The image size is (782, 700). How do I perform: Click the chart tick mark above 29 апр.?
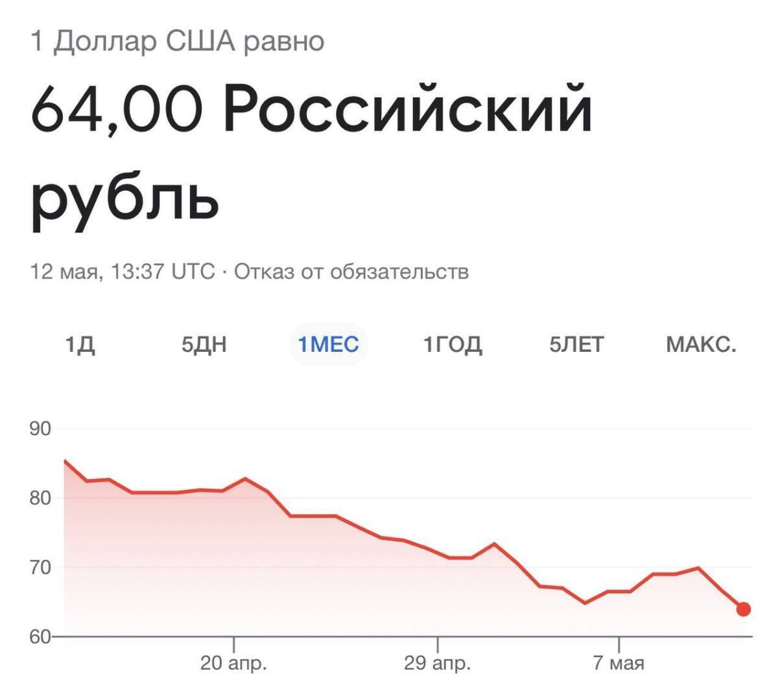[438, 644]
